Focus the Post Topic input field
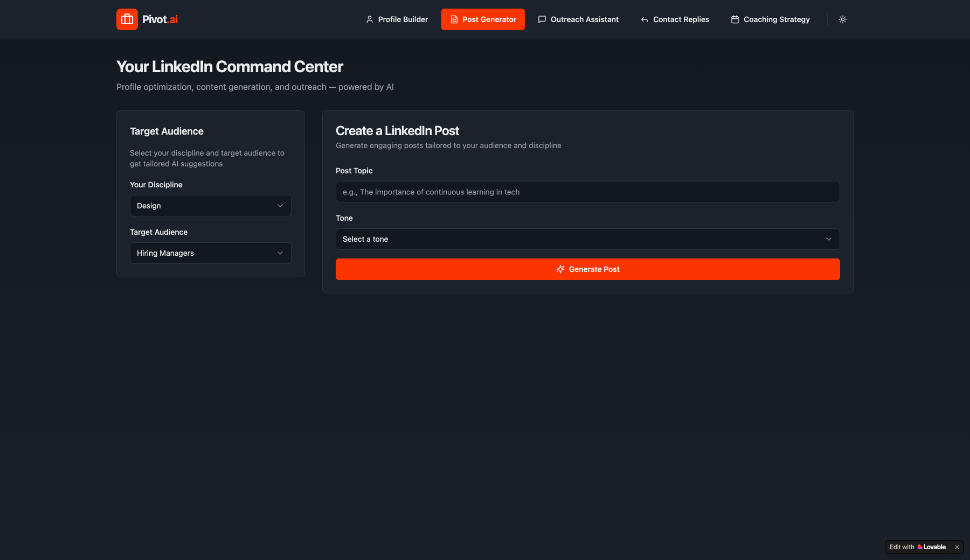The height and width of the screenshot is (560, 970). 587,192
